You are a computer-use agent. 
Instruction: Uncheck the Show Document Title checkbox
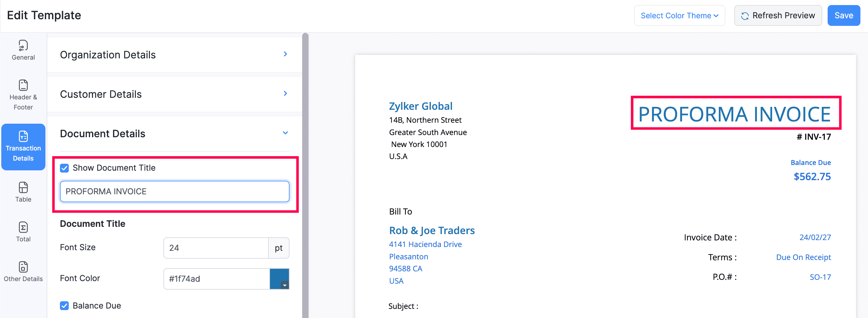click(64, 168)
